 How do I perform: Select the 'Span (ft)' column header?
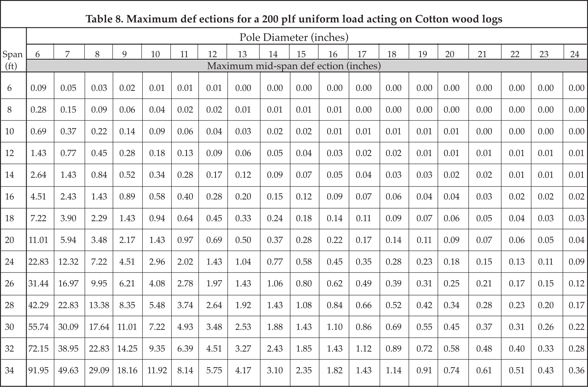point(12,60)
